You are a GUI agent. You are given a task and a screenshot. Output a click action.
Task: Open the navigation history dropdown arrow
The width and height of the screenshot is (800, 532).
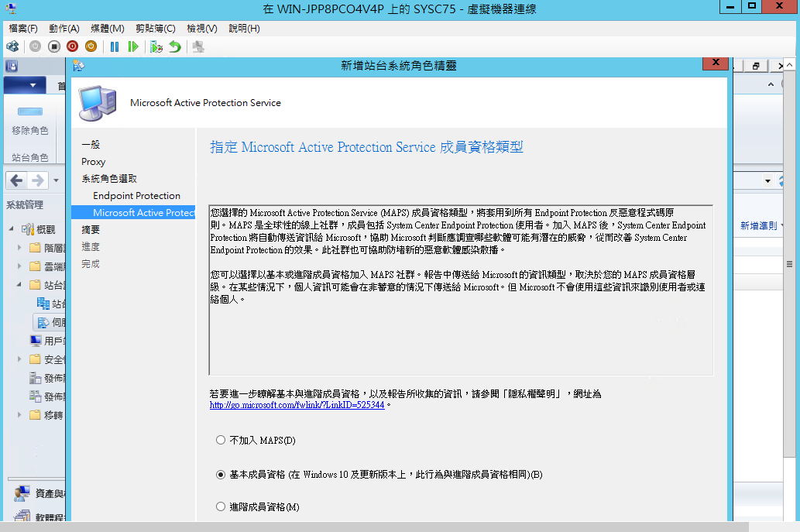(x=56, y=180)
